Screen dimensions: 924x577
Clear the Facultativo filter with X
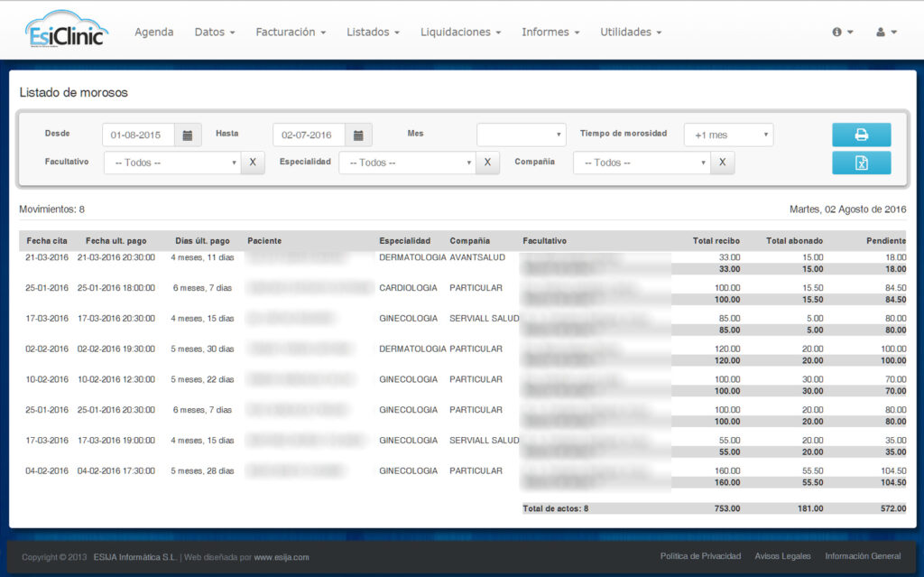253,163
